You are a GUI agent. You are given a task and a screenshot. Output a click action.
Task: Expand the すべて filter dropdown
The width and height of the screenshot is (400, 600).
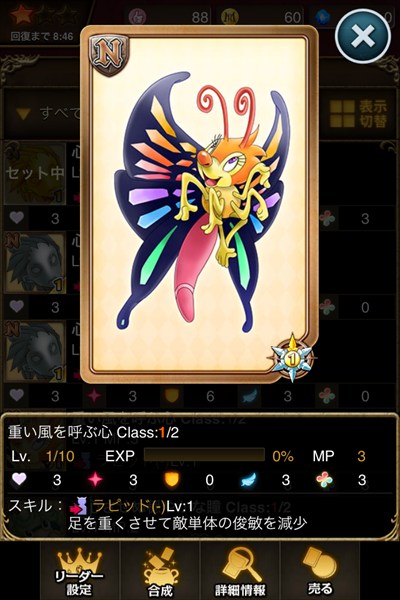(46, 113)
